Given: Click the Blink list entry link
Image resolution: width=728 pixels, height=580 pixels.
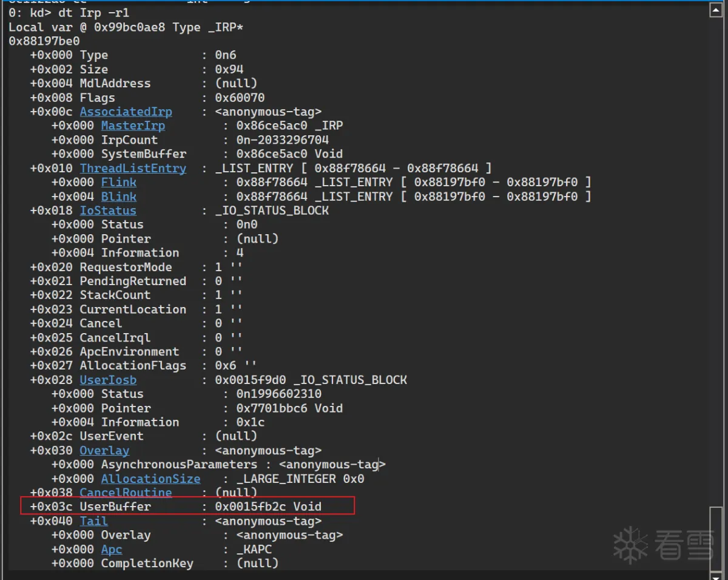Looking at the screenshot, I should (x=118, y=197).
